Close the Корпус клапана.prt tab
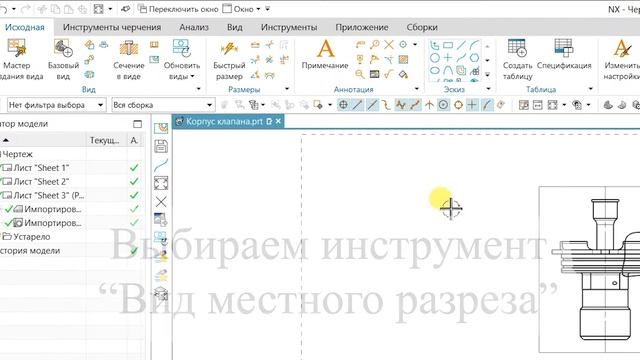Viewport: 640px width, 360px height. click(278, 121)
